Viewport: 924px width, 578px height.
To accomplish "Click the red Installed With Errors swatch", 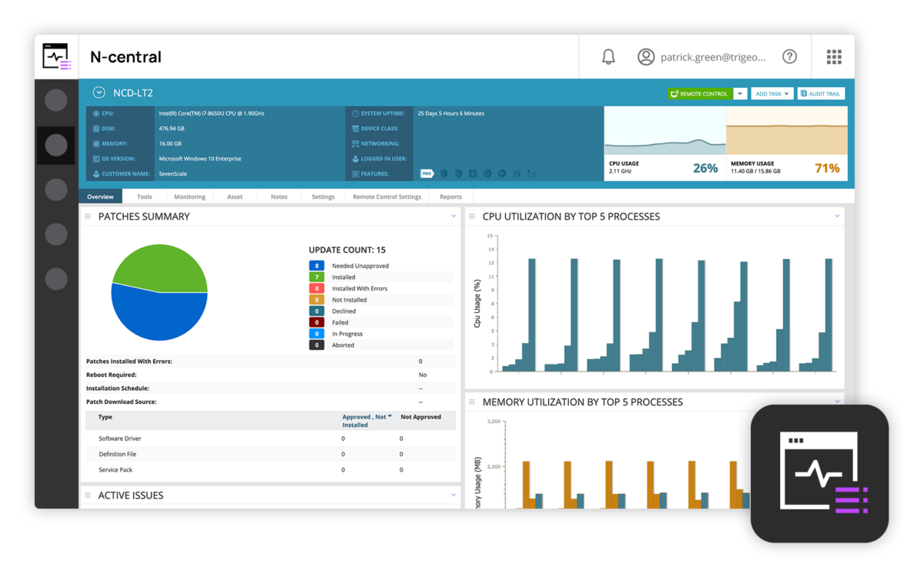I will [316, 288].
